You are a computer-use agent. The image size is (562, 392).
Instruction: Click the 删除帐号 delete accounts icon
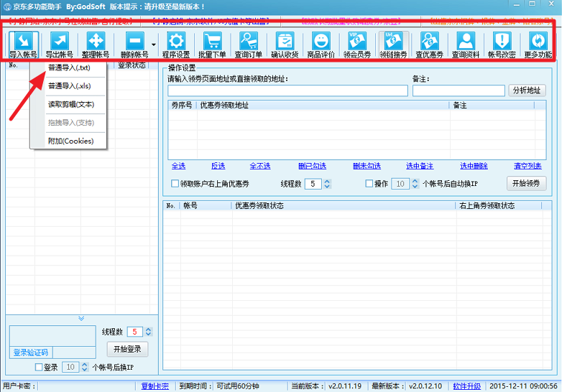[x=135, y=45]
